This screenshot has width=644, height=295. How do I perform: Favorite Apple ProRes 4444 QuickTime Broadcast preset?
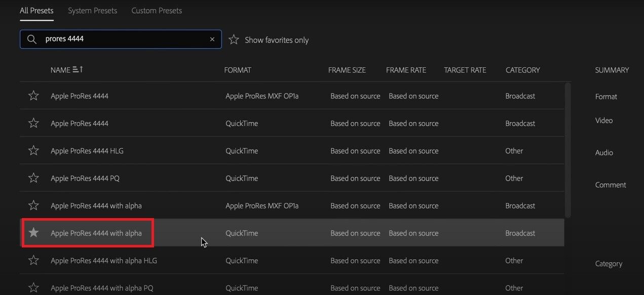[33, 123]
